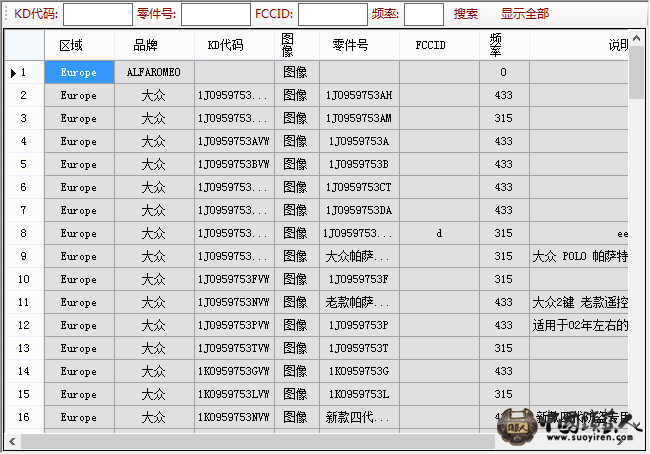
Task: Click the vertical scrollbar up arrow
Action: click(x=637, y=39)
